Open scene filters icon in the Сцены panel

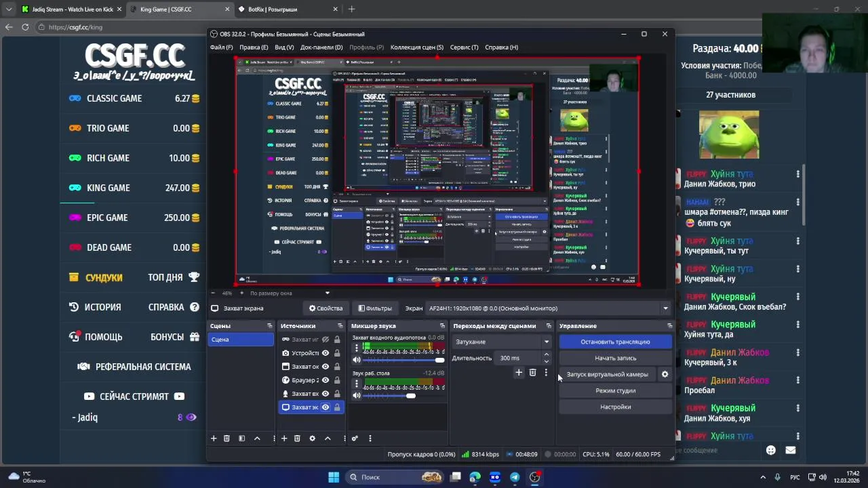point(241,439)
